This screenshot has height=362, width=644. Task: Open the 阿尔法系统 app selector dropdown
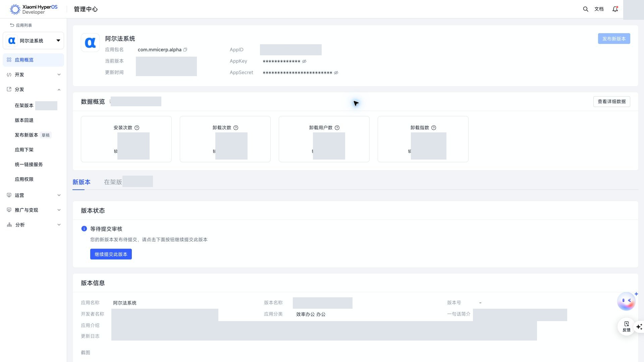[x=33, y=41]
